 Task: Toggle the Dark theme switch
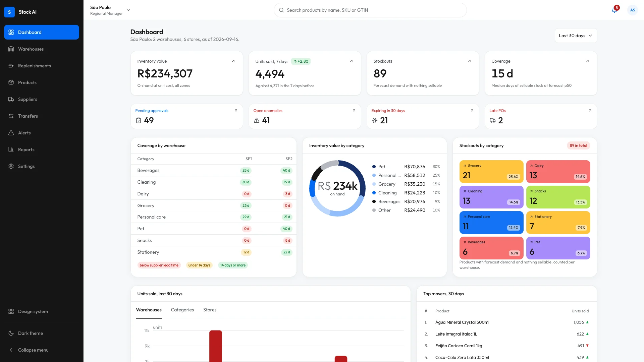point(42,333)
